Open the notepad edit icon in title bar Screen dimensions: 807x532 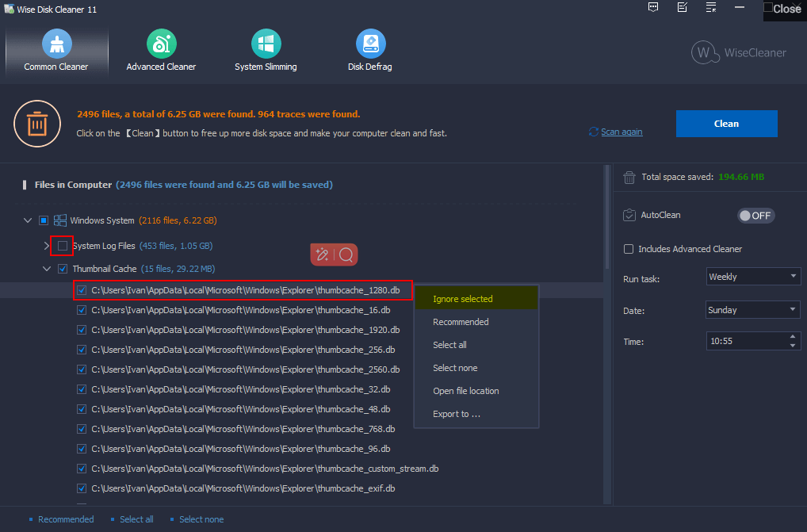682,7
